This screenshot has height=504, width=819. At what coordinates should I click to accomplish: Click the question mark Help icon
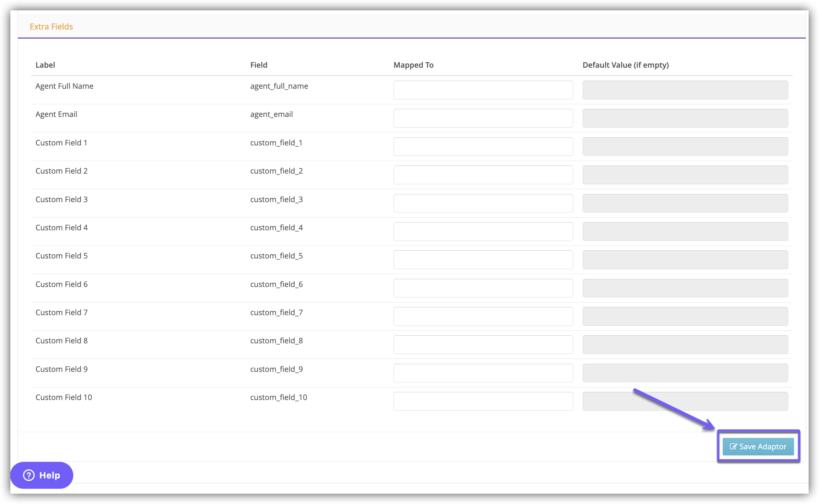pyautogui.click(x=29, y=475)
